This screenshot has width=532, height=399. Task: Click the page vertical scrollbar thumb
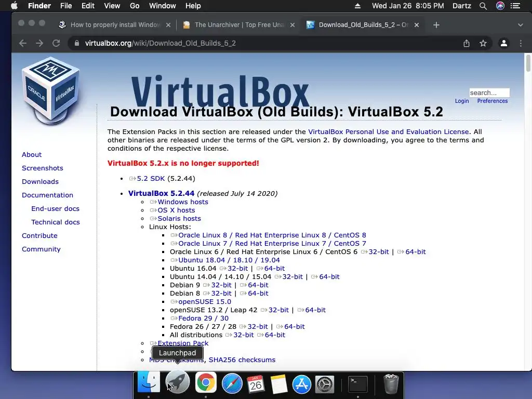[528, 63]
